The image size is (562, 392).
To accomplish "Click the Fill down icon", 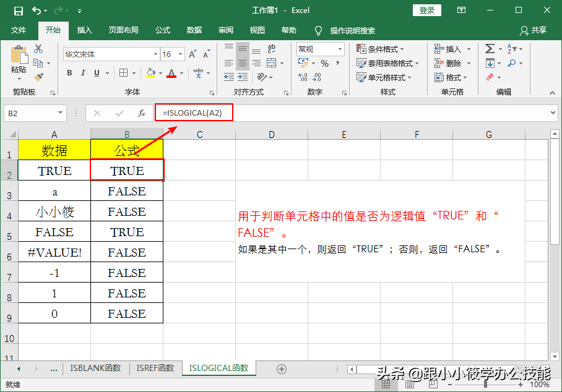I will [490, 63].
